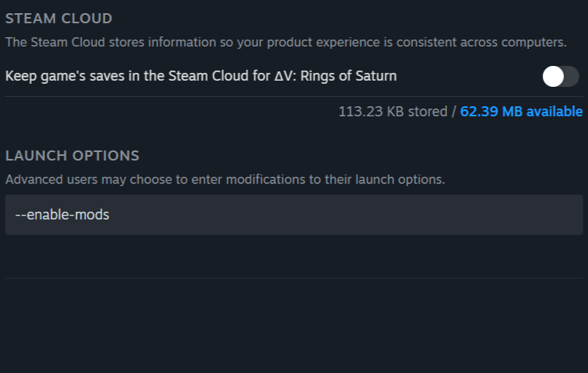The width and height of the screenshot is (588, 373).
Task: Click the dark track of the cloud toggle
Action: (572, 76)
